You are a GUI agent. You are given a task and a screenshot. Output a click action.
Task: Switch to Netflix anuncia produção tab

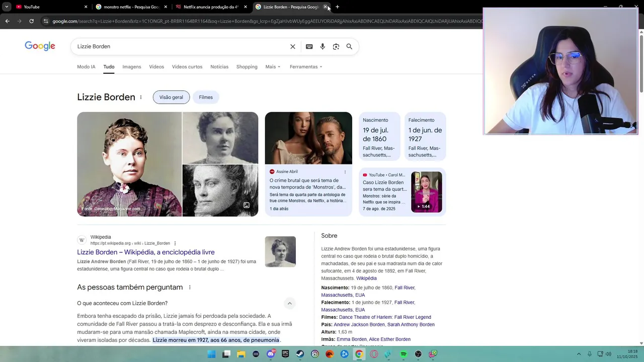click(x=210, y=7)
